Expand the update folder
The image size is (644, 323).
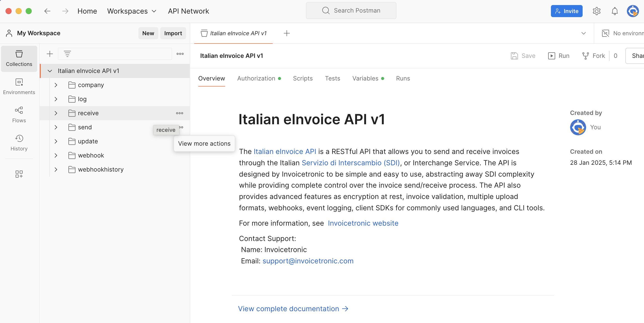56,141
